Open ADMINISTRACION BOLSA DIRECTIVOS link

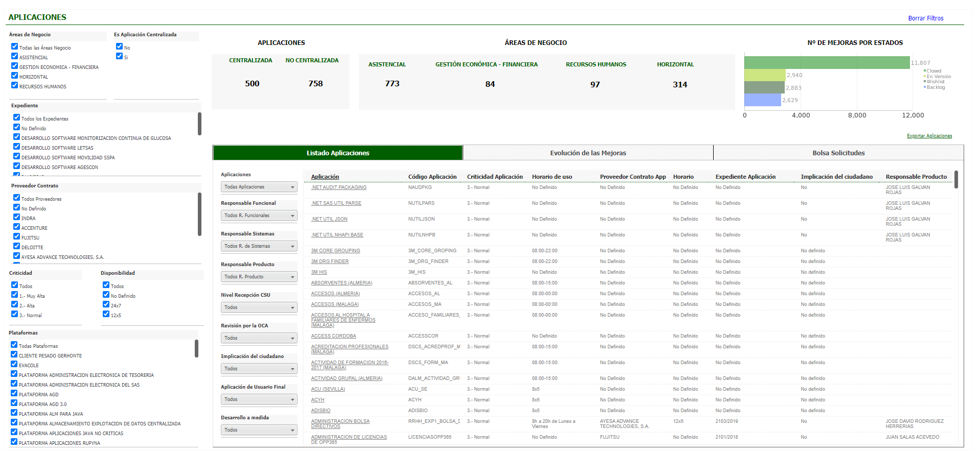pyautogui.click(x=340, y=424)
